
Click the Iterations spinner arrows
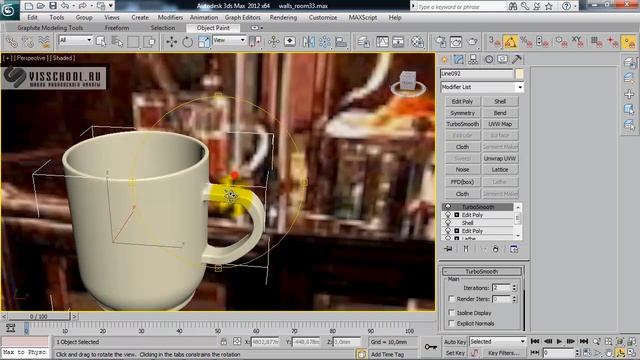(x=514, y=288)
